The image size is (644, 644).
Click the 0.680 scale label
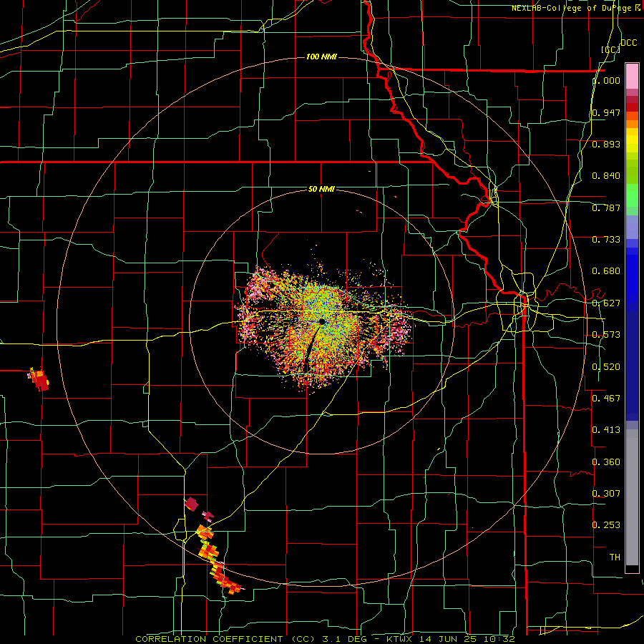(606, 271)
